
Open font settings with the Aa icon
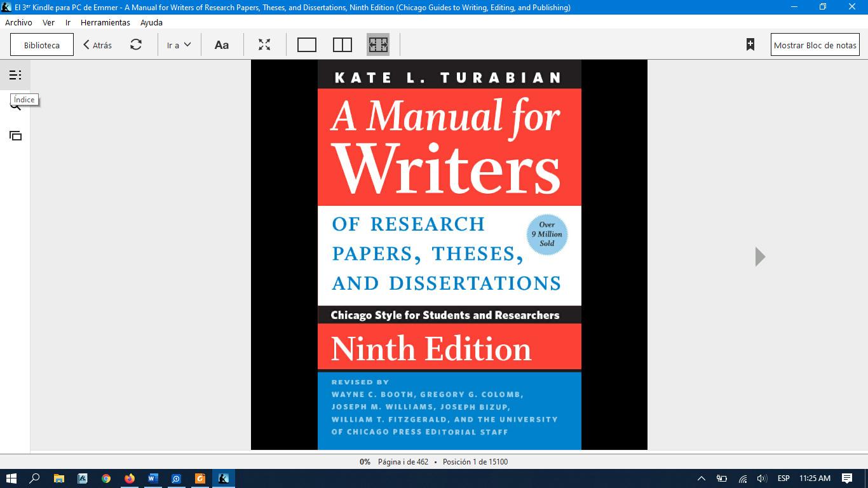click(x=221, y=44)
